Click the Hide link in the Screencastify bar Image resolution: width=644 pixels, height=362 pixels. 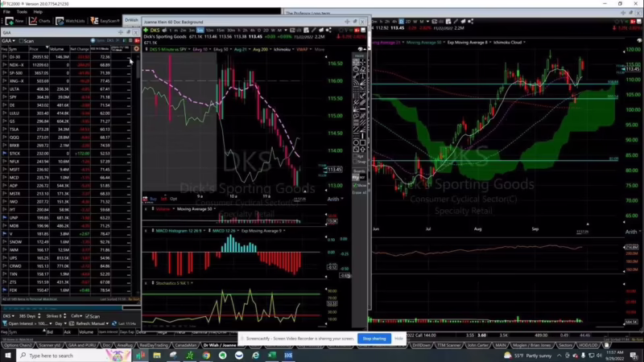point(398,339)
